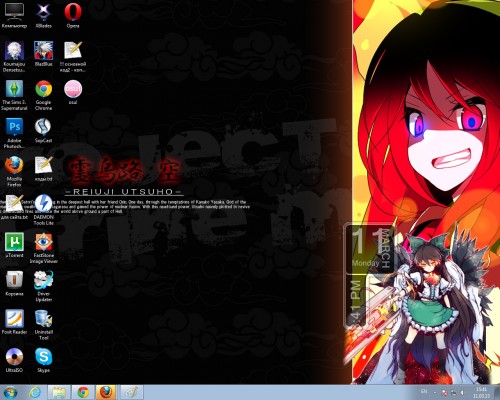Click Show Desktop at the taskbar's end

pos(497,392)
